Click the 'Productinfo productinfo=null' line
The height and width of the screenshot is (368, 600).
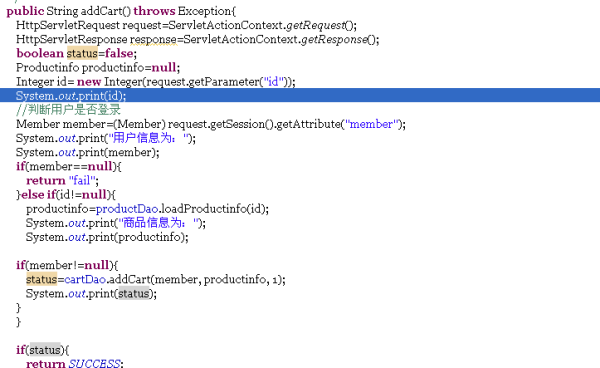point(98,67)
